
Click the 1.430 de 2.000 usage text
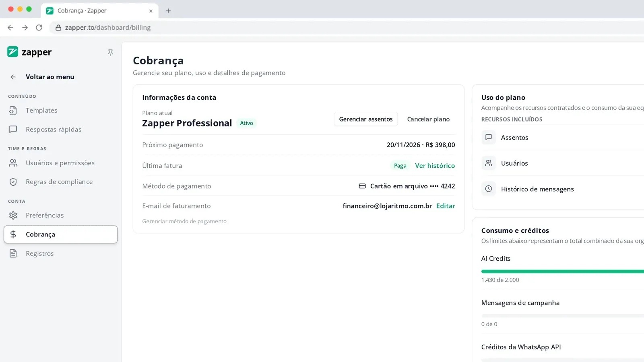click(500, 280)
